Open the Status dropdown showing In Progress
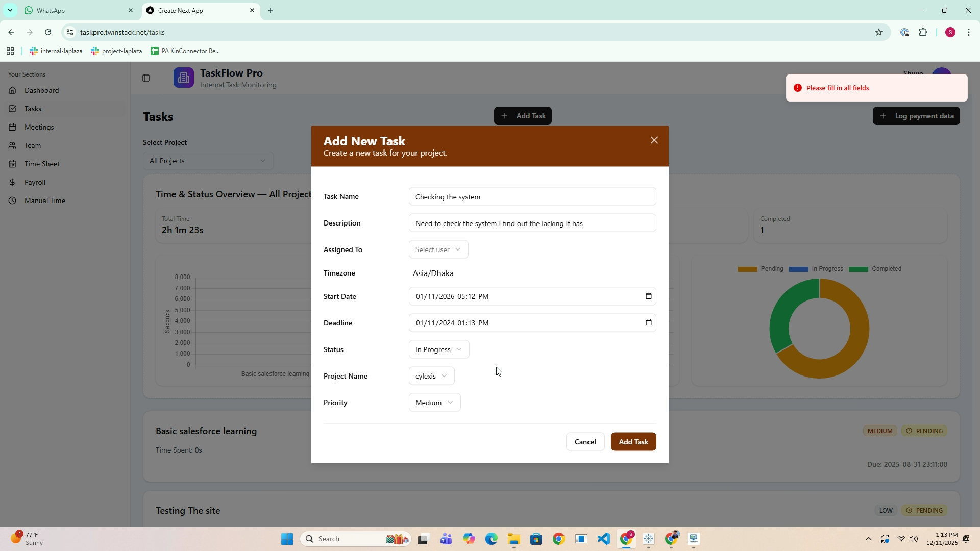This screenshot has width=980, height=551. pos(438,349)
